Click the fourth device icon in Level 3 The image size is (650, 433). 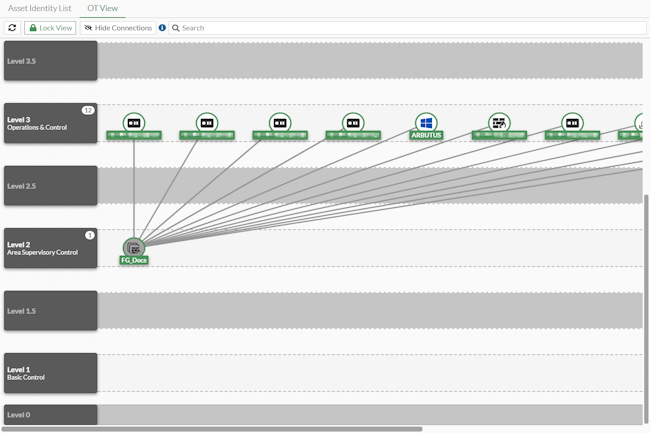tap(353, 123)
